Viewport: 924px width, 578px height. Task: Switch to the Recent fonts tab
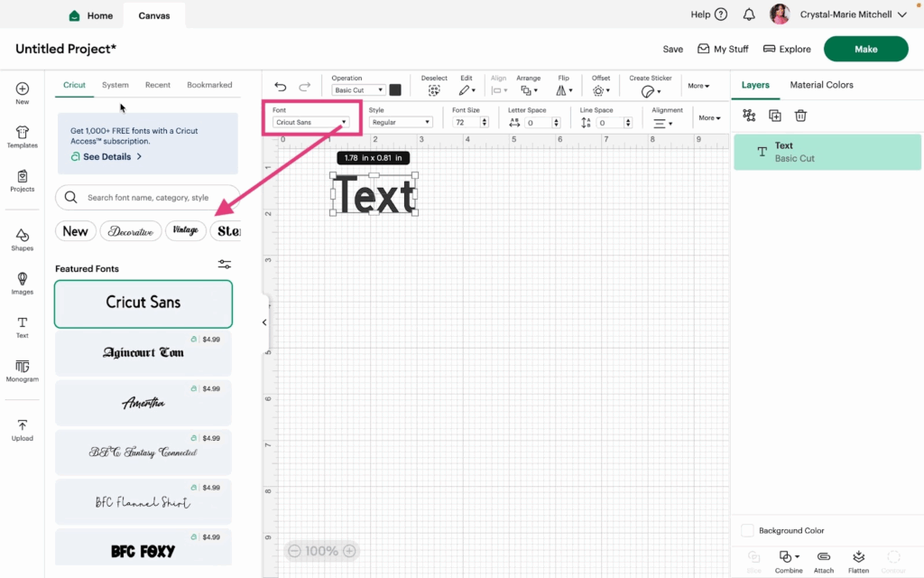(x=158, y=85)
